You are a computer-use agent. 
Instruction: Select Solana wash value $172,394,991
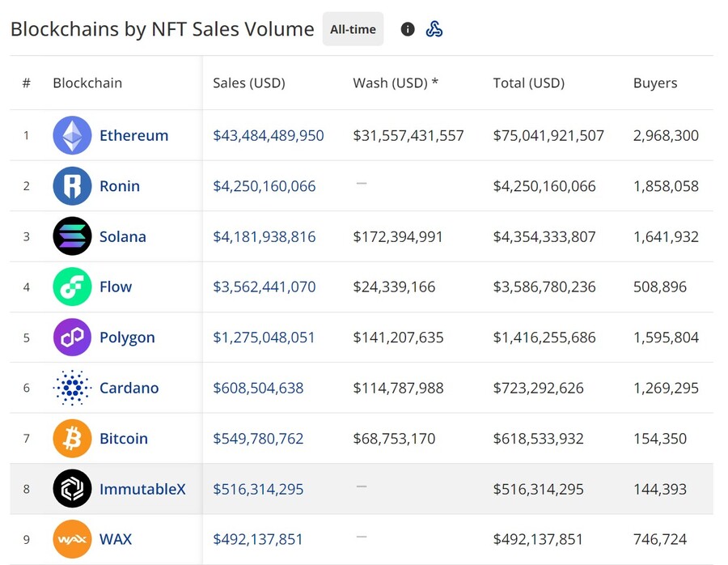398,236
